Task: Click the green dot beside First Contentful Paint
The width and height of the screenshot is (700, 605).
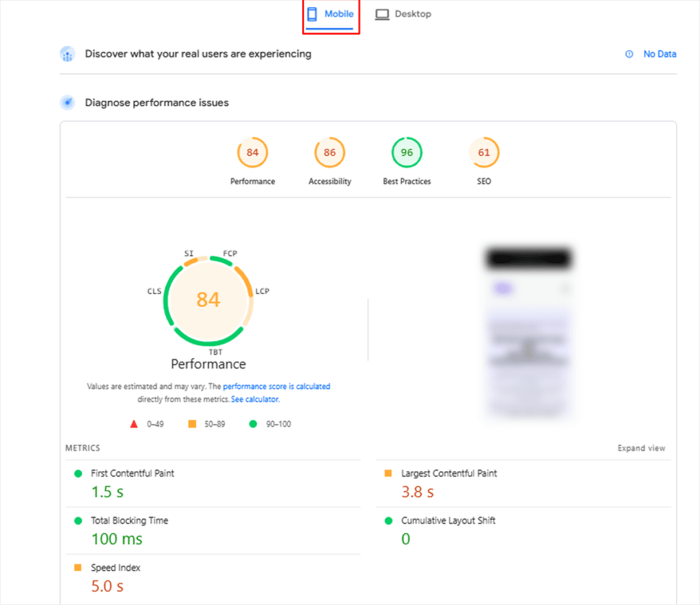Action: coord(78,473)
